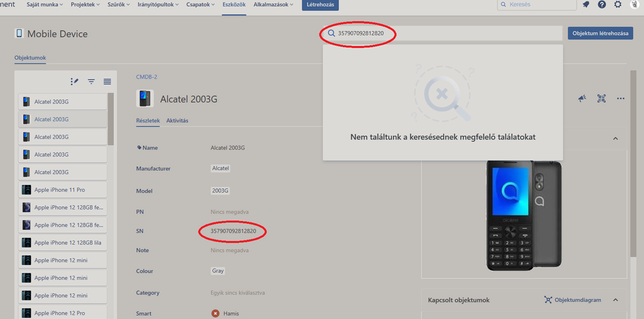Click the Alcatel manufacturer tag

click(x=220, y=168)
